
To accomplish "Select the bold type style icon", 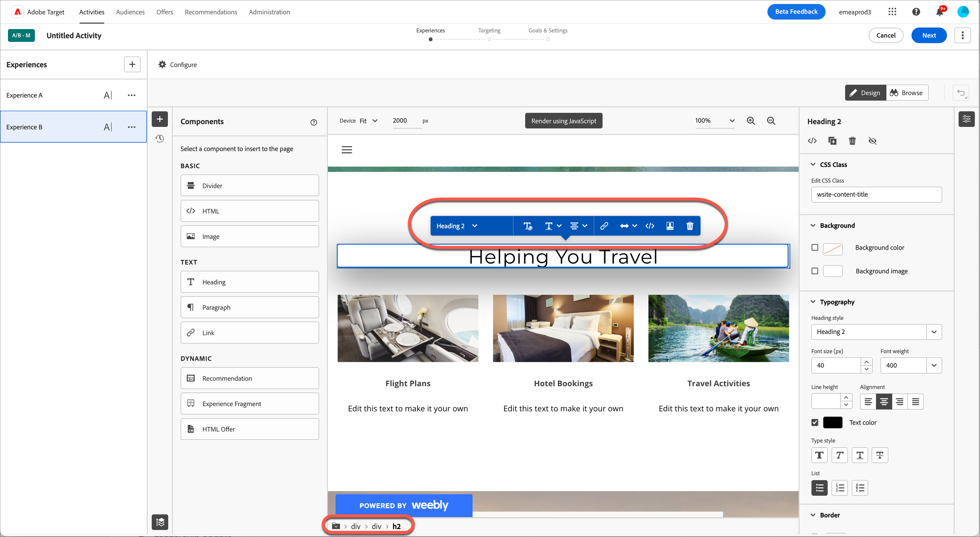I will point(819,455).
